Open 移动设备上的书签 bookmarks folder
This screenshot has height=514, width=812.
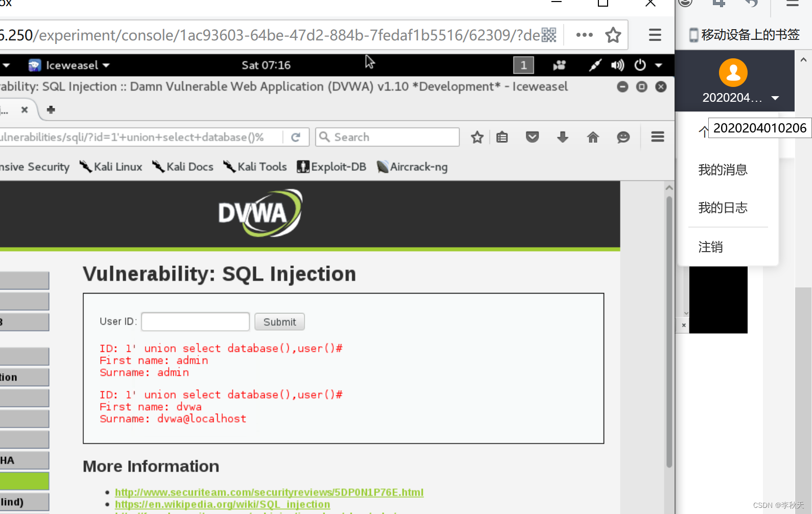(744, 35)
